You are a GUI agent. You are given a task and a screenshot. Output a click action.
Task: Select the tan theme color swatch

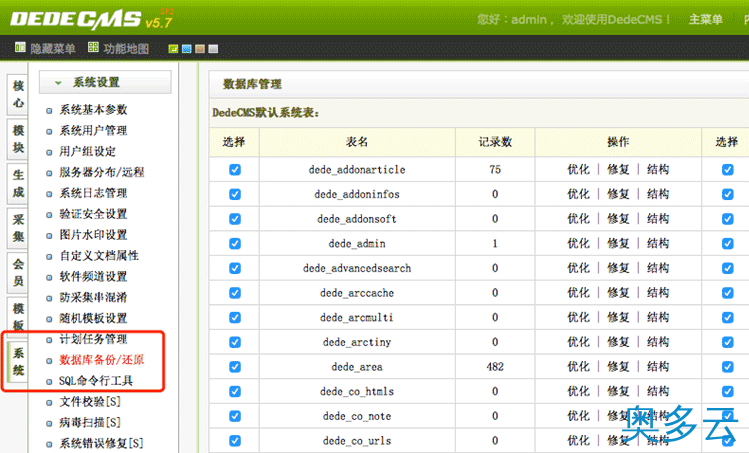[x=200, y=49]
